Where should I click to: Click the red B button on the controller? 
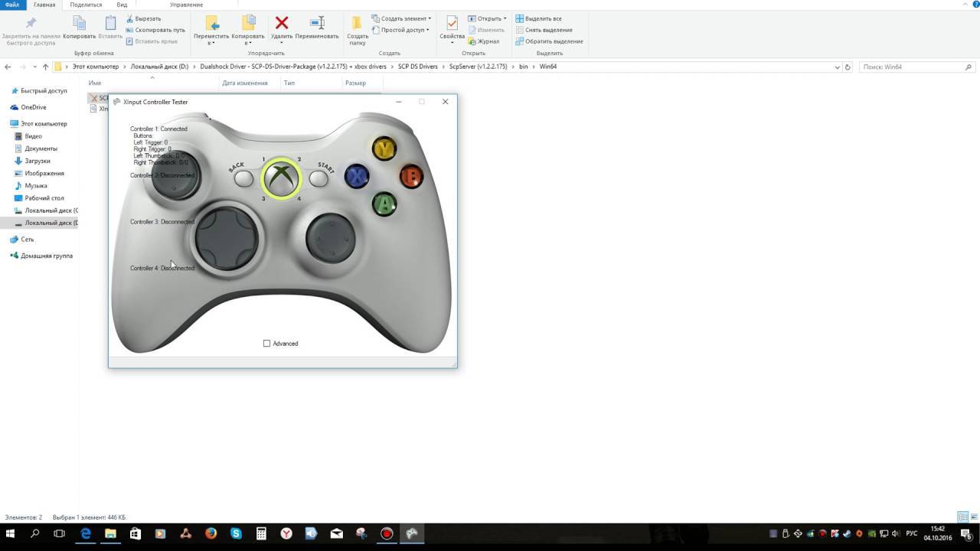click(411, 177)
